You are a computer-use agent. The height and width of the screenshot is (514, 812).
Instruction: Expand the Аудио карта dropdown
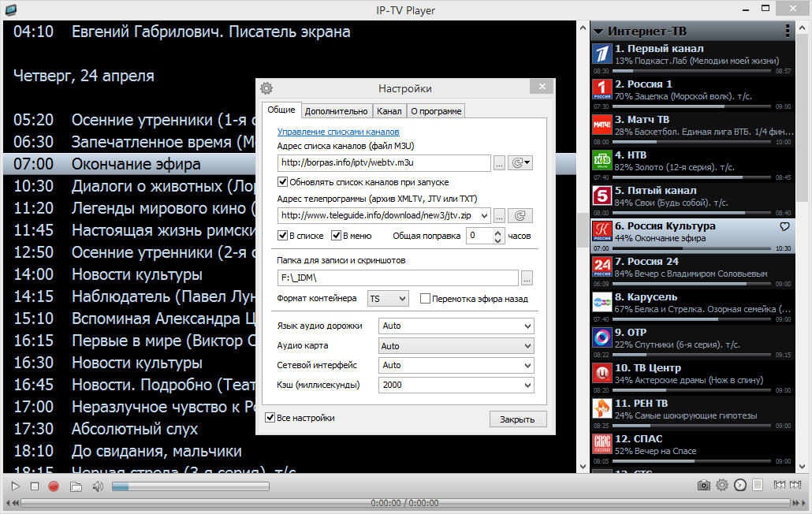click(456, 346)
